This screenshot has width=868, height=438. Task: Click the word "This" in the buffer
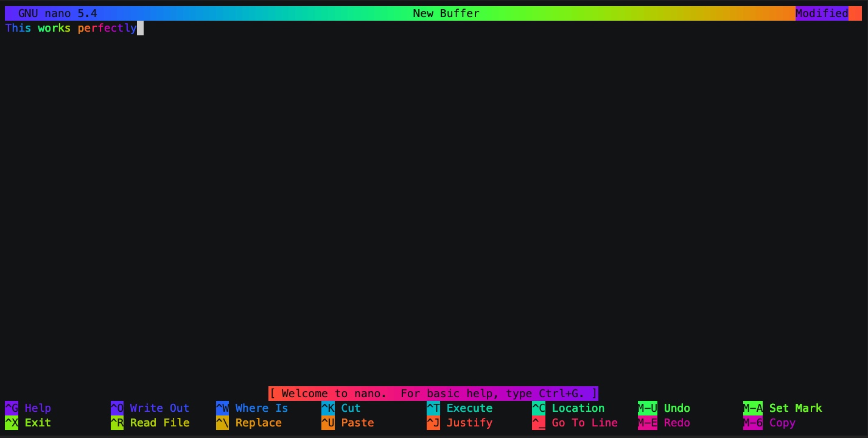(x=18, y=28)
